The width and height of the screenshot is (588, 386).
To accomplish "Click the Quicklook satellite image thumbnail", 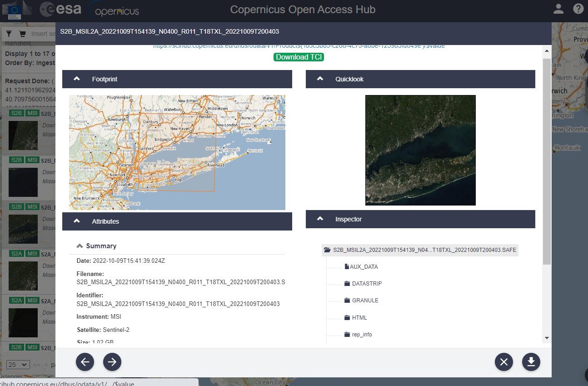I will (x=420, y=150).
